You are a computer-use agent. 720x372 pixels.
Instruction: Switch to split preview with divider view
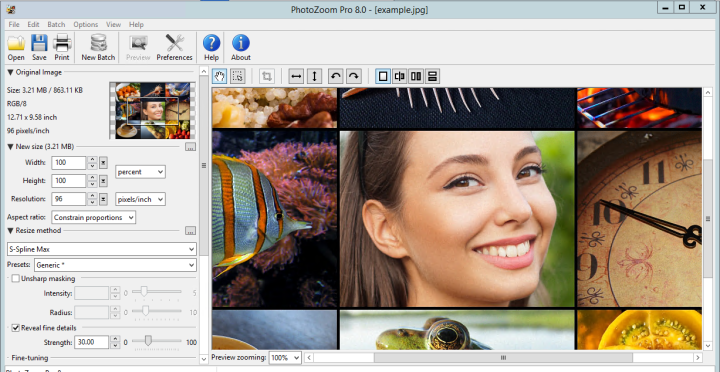click(x=399, y=76)
